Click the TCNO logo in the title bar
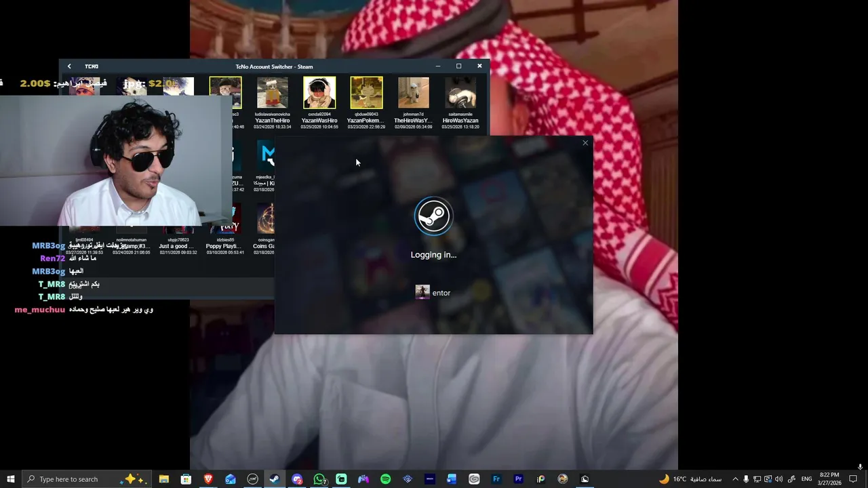 [x=92, y=66]
